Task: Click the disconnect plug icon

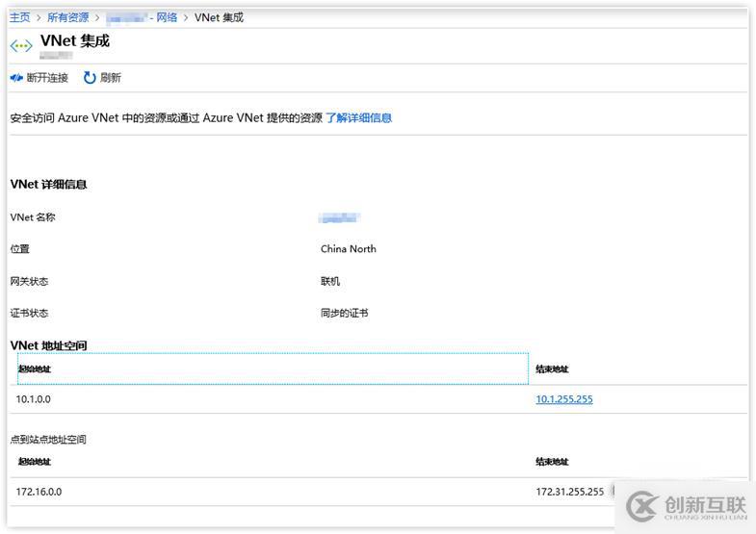Action: (16, 78)
